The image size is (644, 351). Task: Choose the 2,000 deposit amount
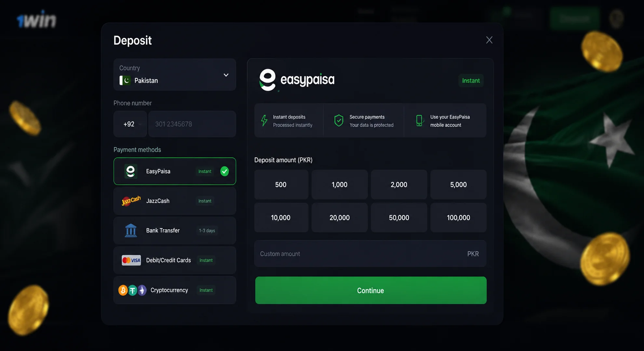point(399,185)
